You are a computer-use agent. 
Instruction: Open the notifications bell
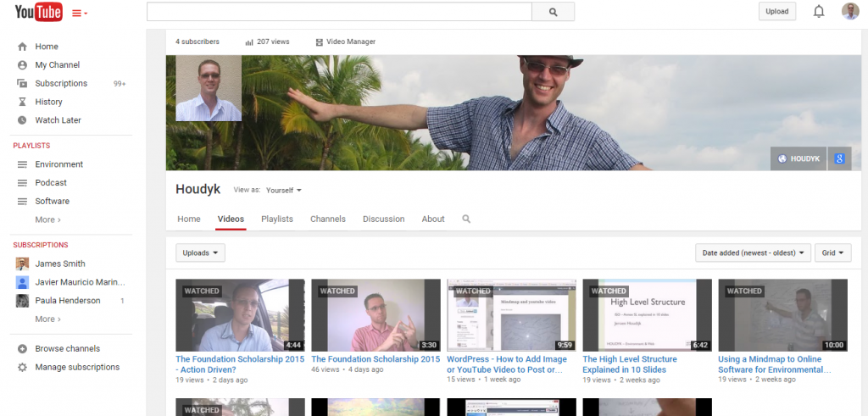(819, 12)
